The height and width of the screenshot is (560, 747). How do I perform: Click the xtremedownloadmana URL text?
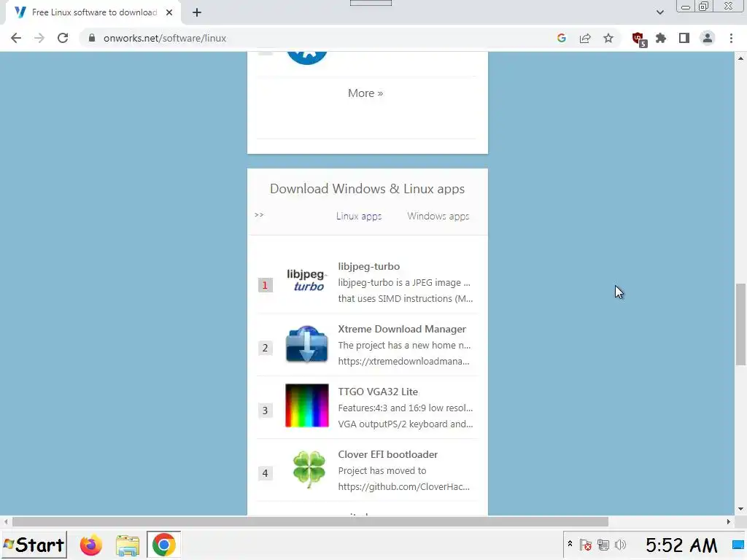403,362
